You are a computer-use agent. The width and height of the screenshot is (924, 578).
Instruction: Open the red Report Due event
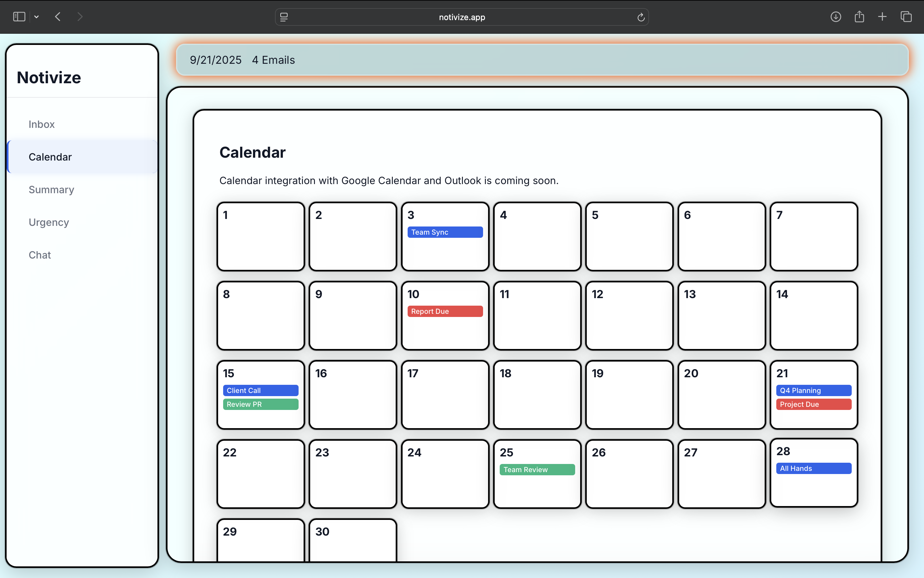[x=445, y=311]
